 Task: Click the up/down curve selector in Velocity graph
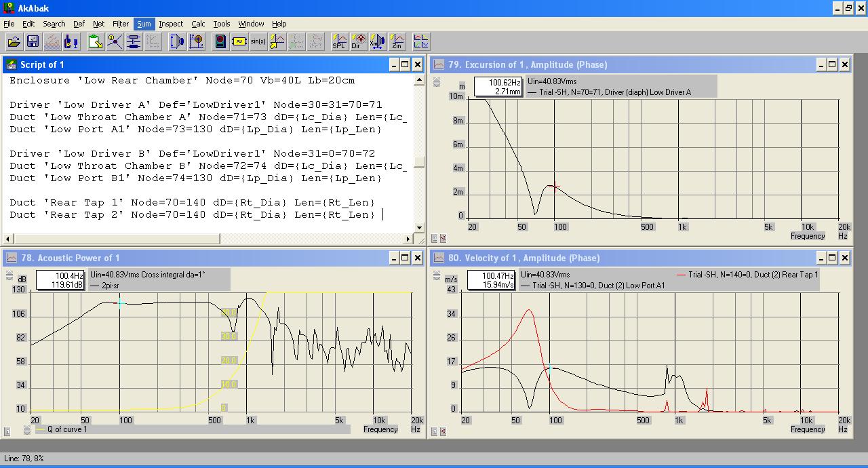click(437, 275)
